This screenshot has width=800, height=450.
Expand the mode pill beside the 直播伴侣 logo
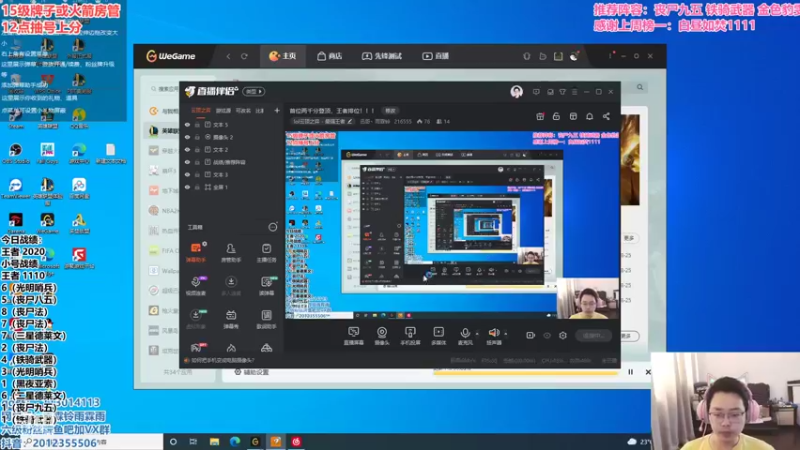point(254,92)
